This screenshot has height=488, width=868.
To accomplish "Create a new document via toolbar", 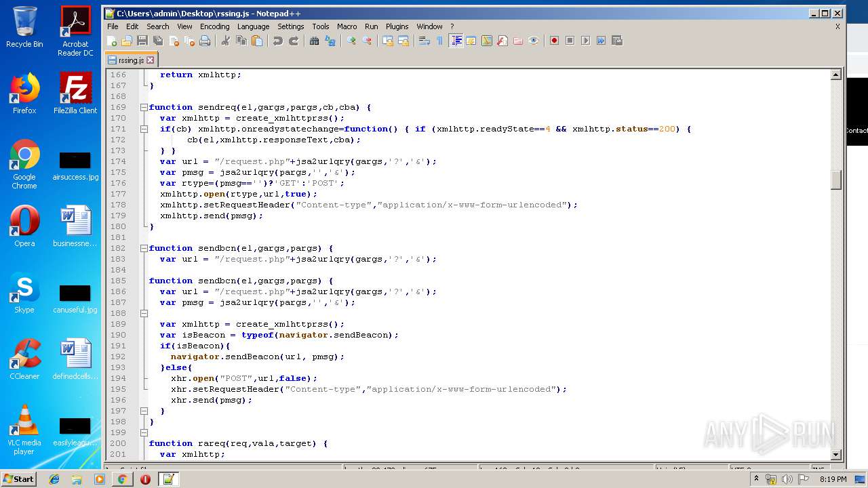I will pyautogui.click(x=112, y=41).
